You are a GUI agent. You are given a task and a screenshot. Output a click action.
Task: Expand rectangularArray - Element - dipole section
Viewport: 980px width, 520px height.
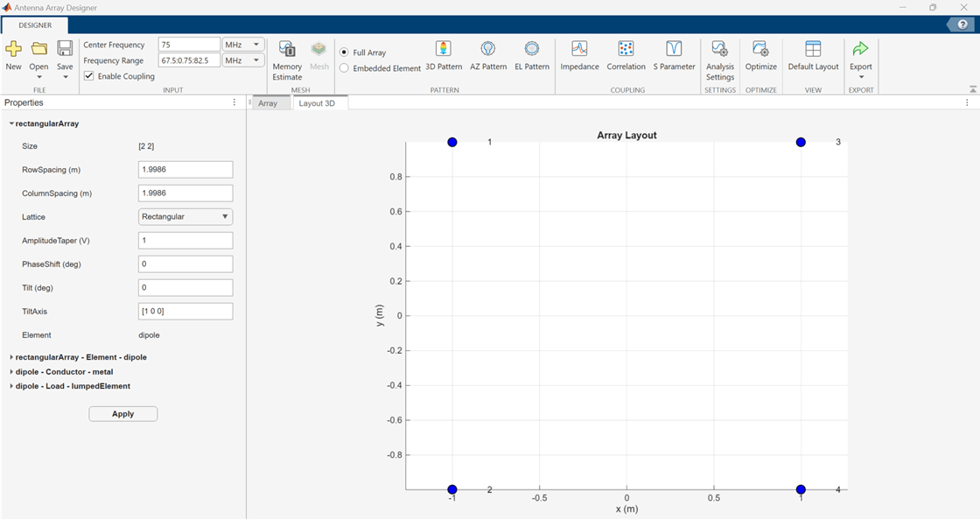click(11, 357)
